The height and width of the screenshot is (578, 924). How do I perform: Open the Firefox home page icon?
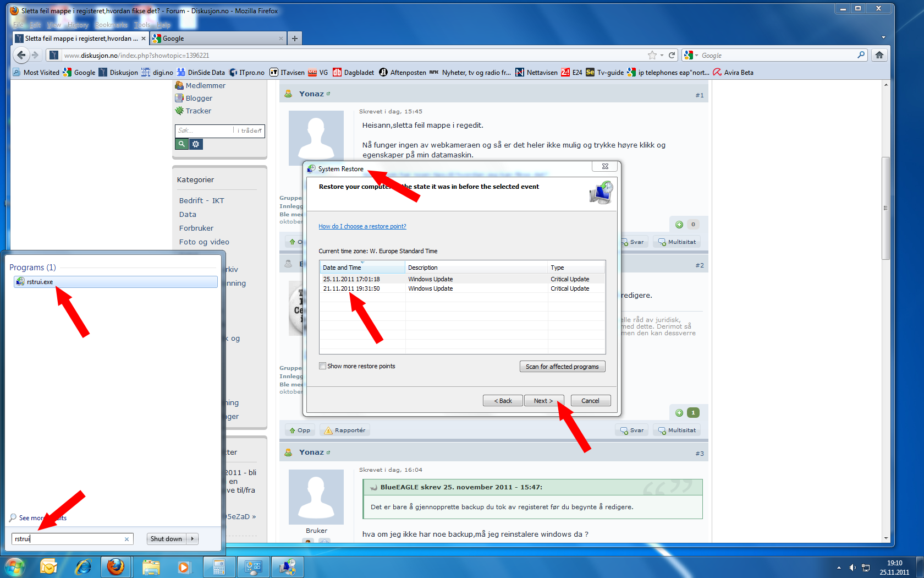point(879,55)
